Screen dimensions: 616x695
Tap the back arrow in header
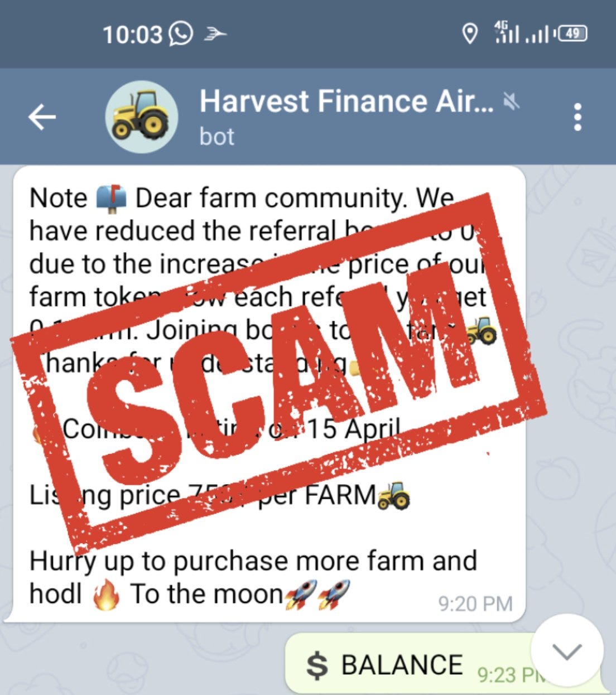point(42,117)
